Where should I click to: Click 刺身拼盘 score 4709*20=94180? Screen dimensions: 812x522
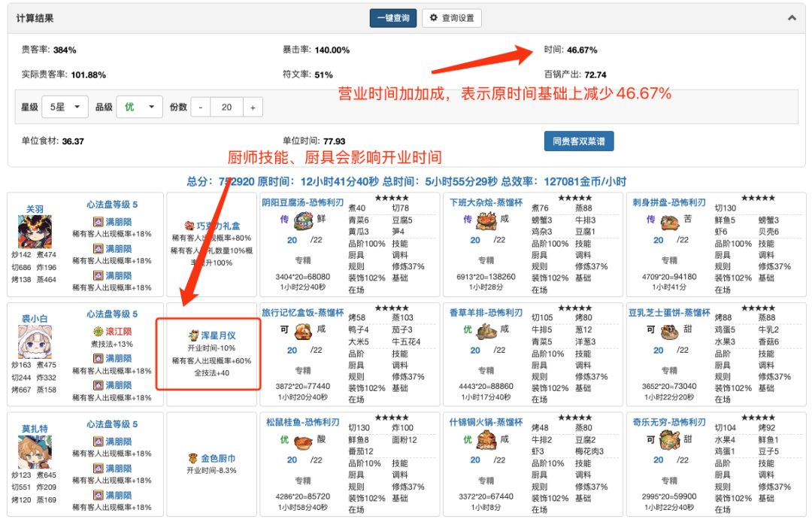click(x=670, y=277)
